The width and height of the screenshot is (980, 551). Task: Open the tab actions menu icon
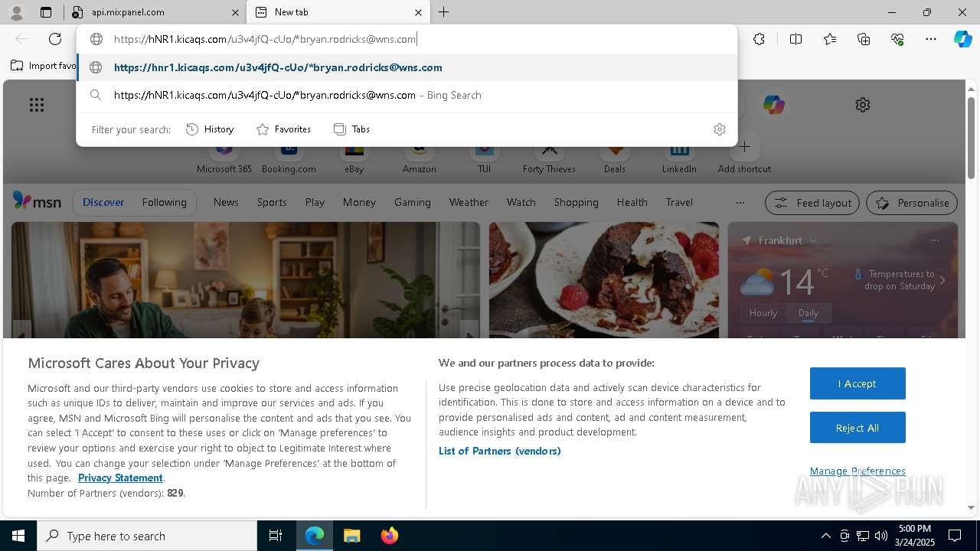46,12
